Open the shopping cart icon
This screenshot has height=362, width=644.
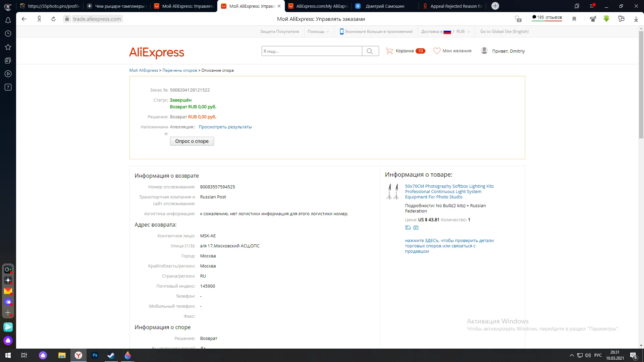[x=389, y=51]
